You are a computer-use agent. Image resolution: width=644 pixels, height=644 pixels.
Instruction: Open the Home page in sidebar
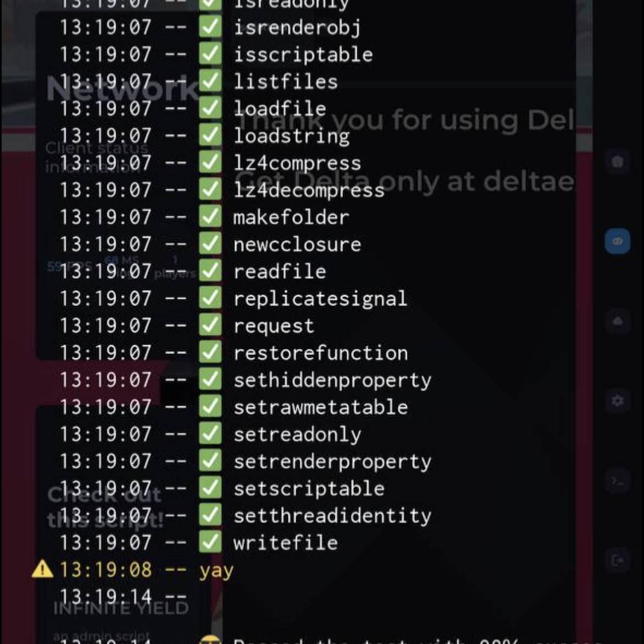click(617, 162)
